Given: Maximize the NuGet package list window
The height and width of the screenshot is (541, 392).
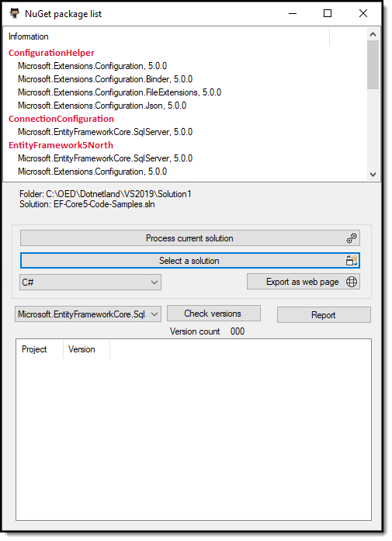Looking at the screenshot, I should (x=328, y=13).
